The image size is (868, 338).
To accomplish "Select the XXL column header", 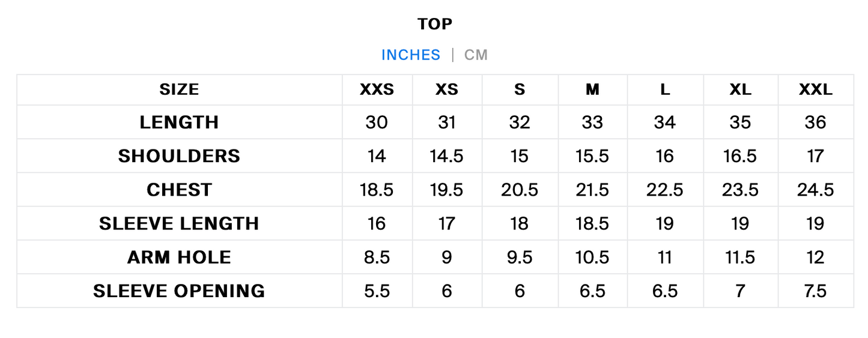I will [816, 89].
